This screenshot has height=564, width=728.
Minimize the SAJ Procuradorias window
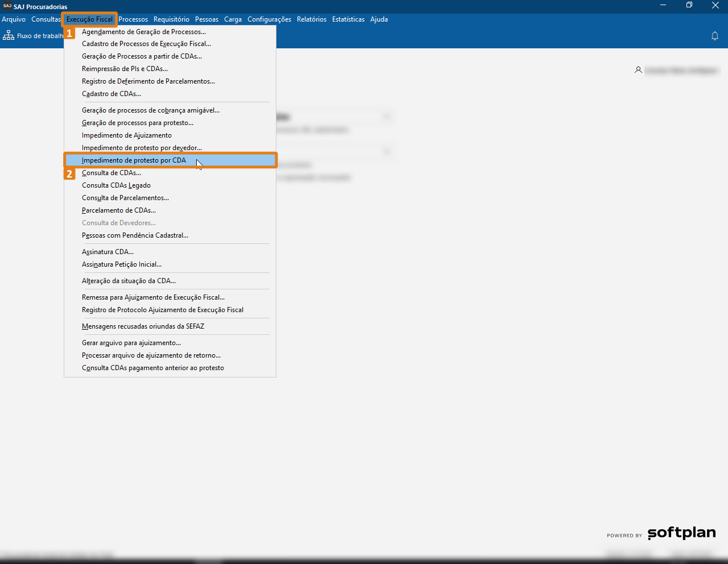[x=663, y=5]
